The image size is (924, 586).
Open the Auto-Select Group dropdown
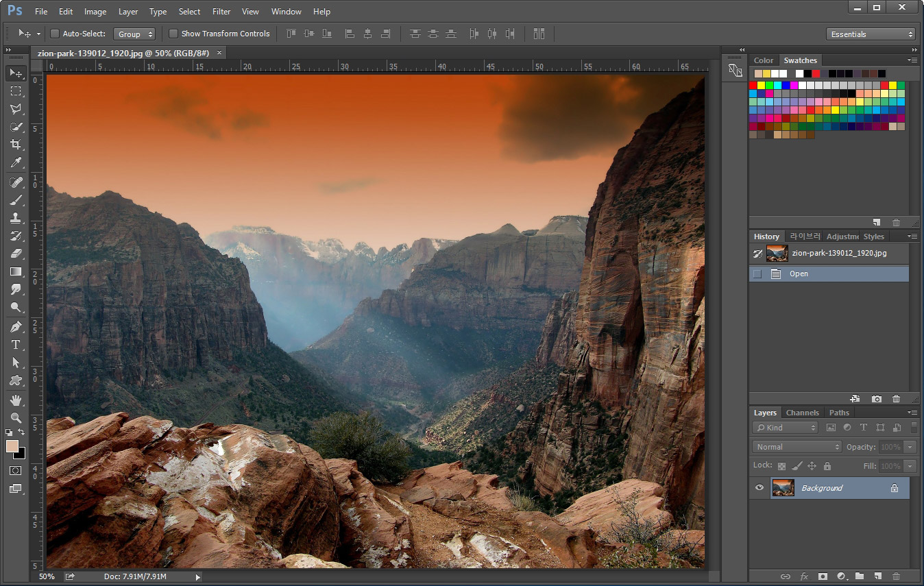pyautogui.click(x=134, y=34)
